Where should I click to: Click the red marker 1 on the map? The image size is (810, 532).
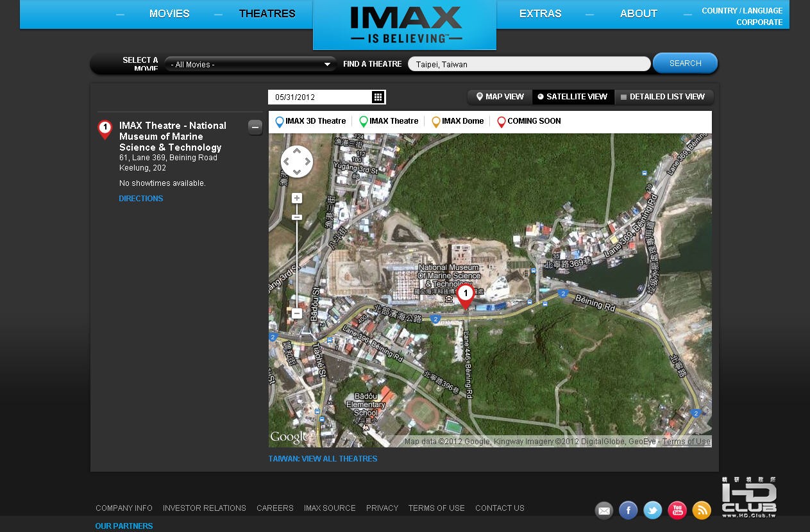[x=466, y=296]
